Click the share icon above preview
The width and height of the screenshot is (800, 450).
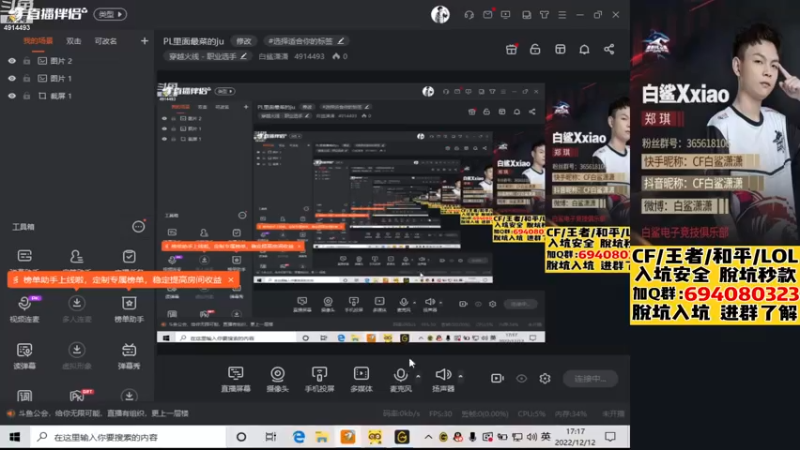pyautogui.click(x=609, y=49)
